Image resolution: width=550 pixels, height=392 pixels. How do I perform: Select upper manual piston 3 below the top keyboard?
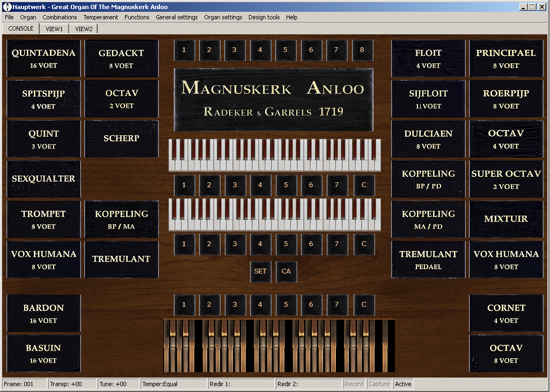(x=234, y=185)
